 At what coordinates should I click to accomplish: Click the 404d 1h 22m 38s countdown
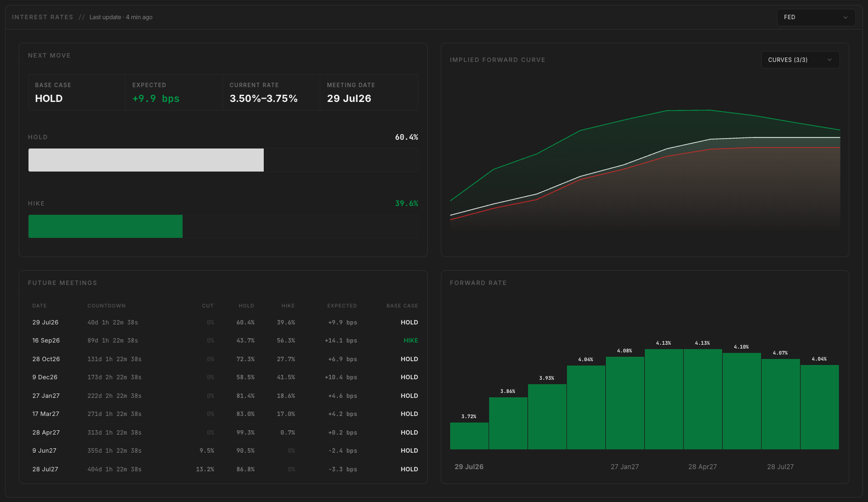tap(115, 469)
